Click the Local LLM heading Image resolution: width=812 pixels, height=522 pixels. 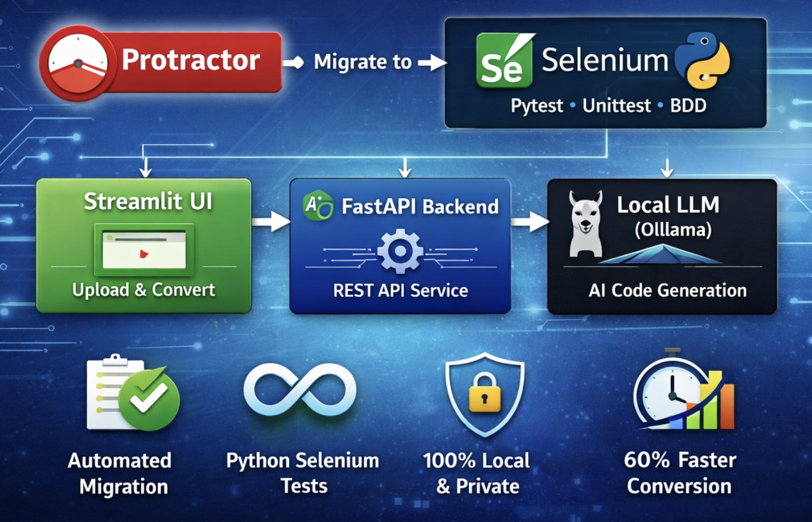pyautogui.click(x=668, y=205)
